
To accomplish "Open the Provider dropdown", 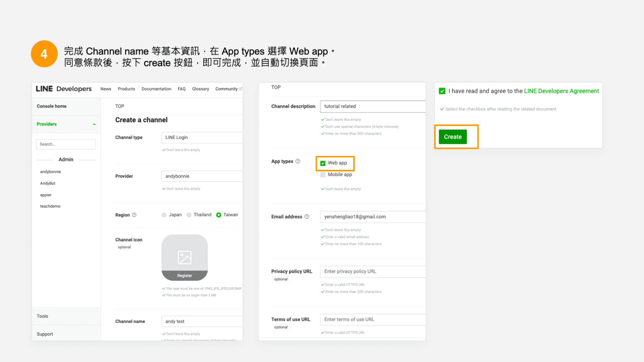I will (x=202, y=176).
